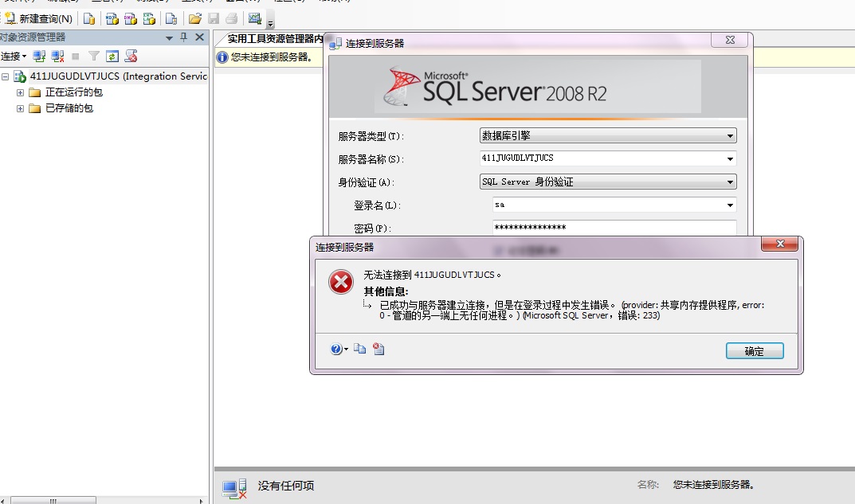Click the computer icon beside 没有任何项
Viewport: 855px width, 504px height.
(235, 489)
